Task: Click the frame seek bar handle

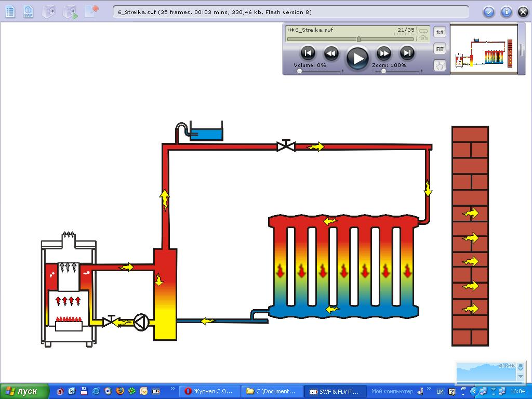Action: [x=358, y=39]
